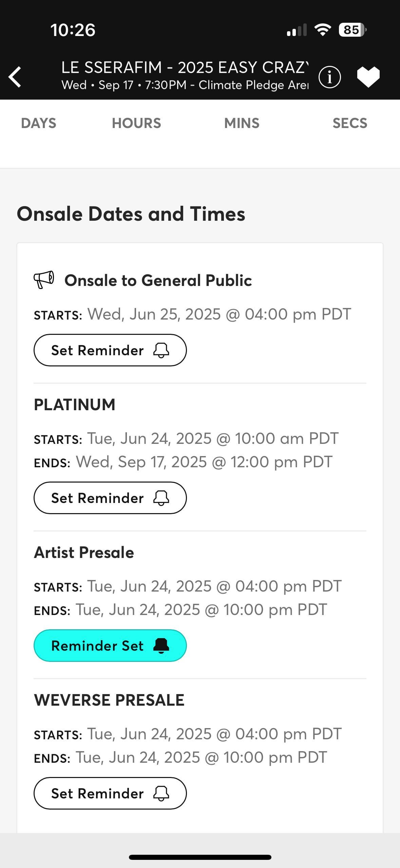The width and height of the screenshot is (400, 868).
Task: Tap the Climate Pledge Arena date line
Action: tap(185, 85)
